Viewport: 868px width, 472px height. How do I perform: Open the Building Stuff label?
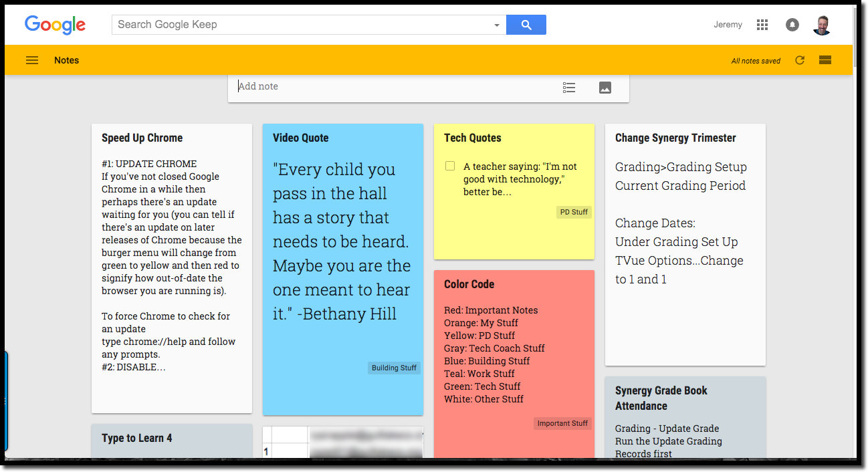pyautogui.click(x=394, y=368)
